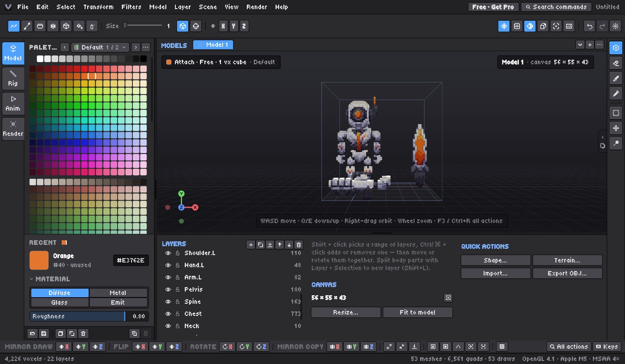Click the undo arrow icon
The width and height of the screenshot is (625, 364).
589,26
